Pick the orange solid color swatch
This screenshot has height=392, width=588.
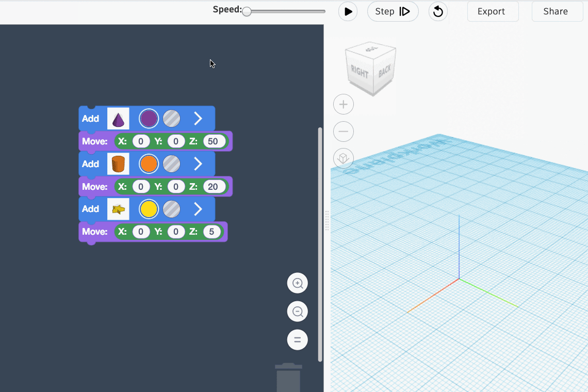(x=149, y=164)
